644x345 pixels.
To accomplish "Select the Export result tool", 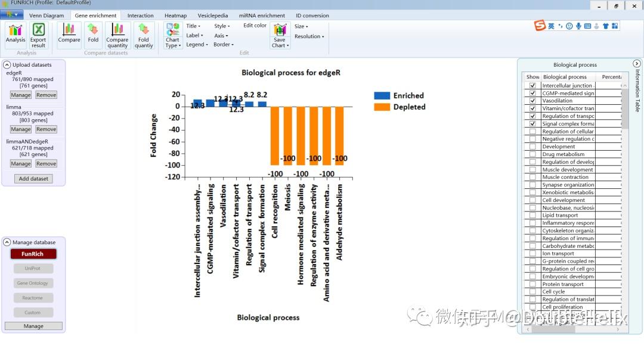I will [x=38, y=34].
